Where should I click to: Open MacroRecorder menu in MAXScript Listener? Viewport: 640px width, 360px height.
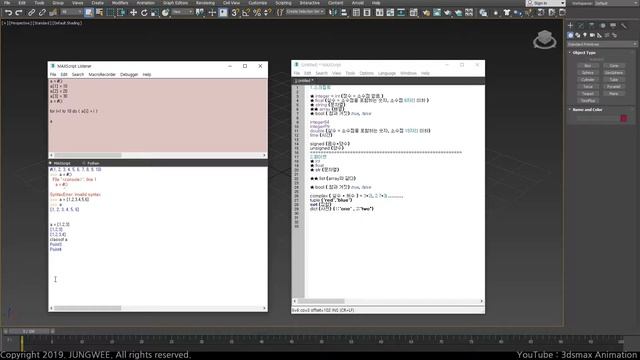pos(102,75)
